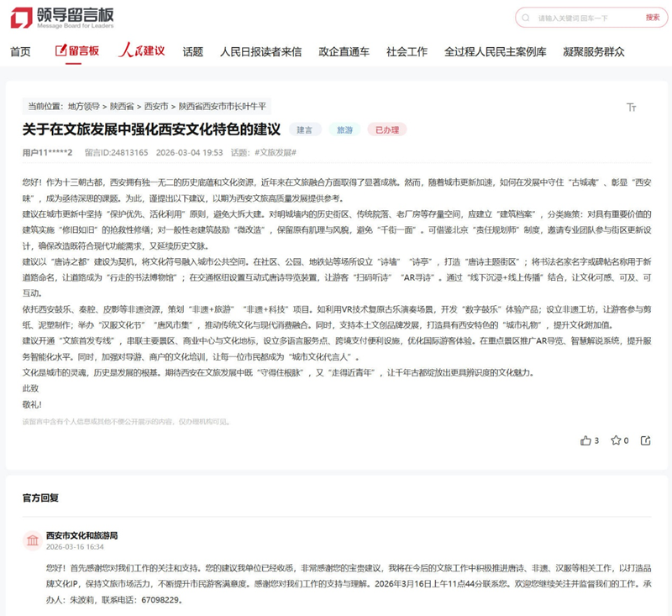Open the 话题 menu item
The image size is (672, 616).
[192, 51]
